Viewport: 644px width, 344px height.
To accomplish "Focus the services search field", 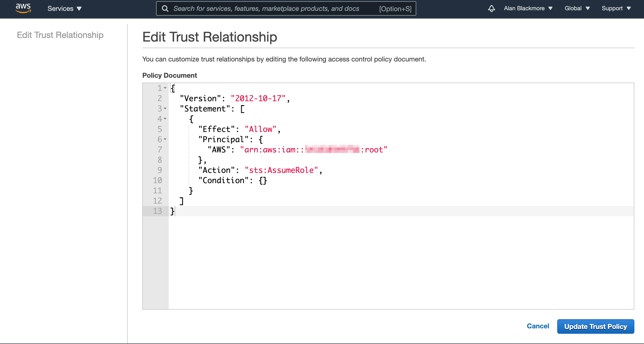I will [x=271, y=8].
